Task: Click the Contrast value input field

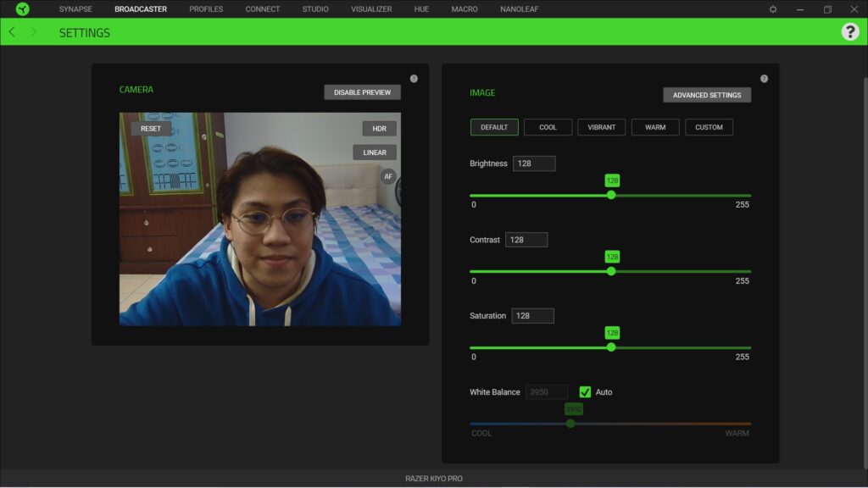Action: 526,239
